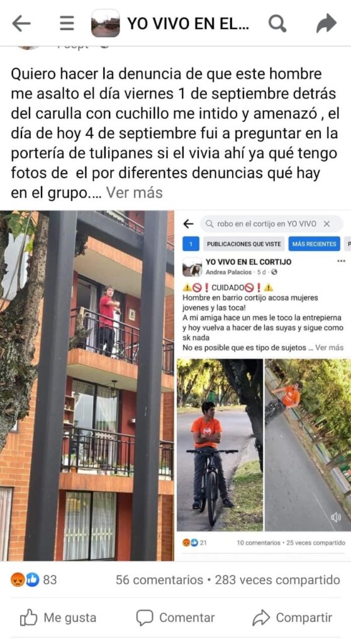
Task: Tap the Me gusta like button
Action: [58, 618]
